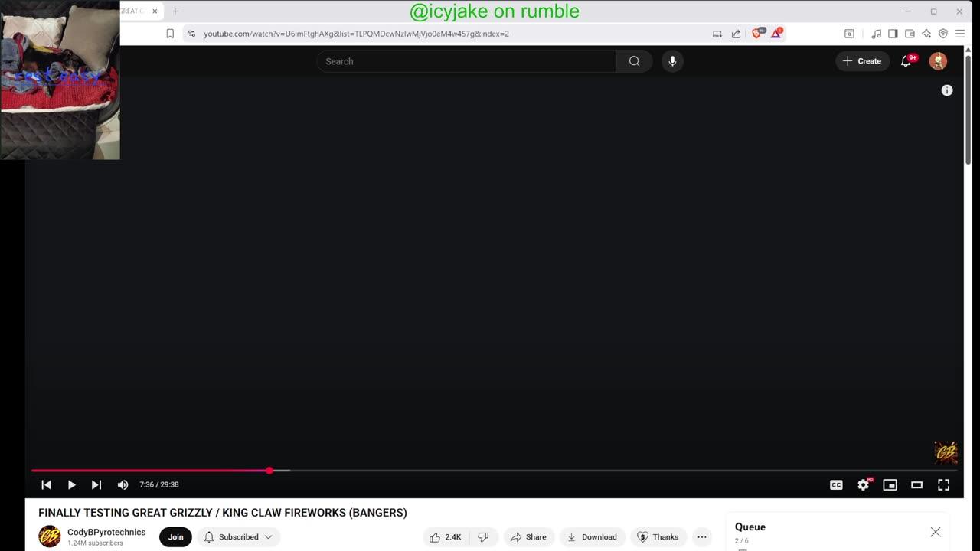
Task: Close the Queue panel
Action: pos(936,532)
